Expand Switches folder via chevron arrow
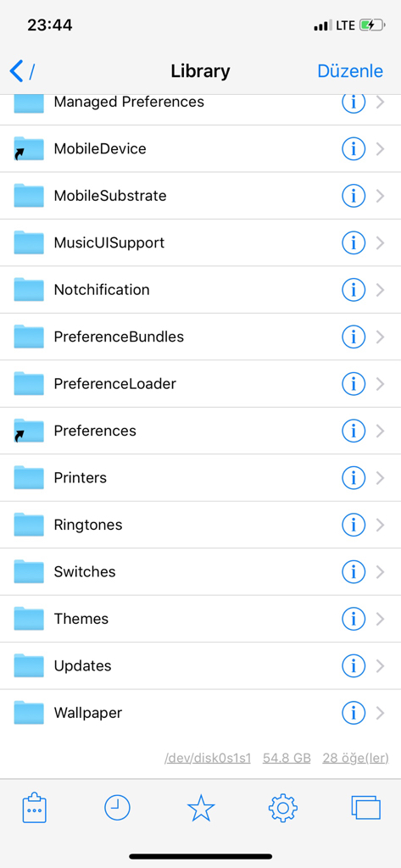This screenshot has height=868, width=401. [380, 571]
